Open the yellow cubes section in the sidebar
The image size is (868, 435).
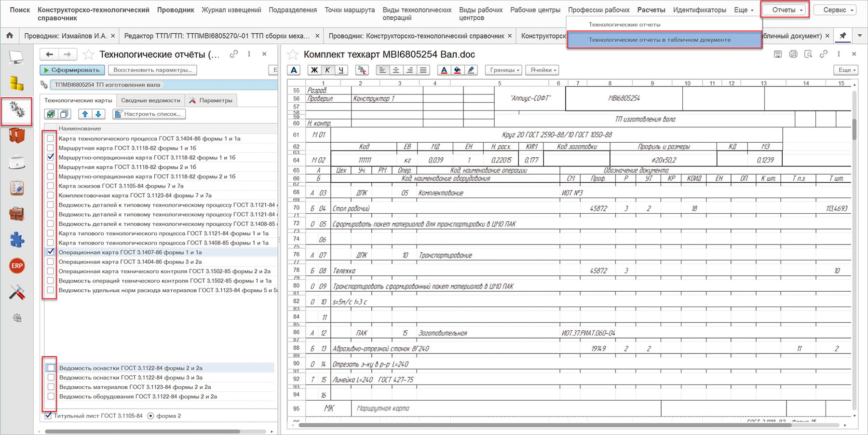point(16,83)
